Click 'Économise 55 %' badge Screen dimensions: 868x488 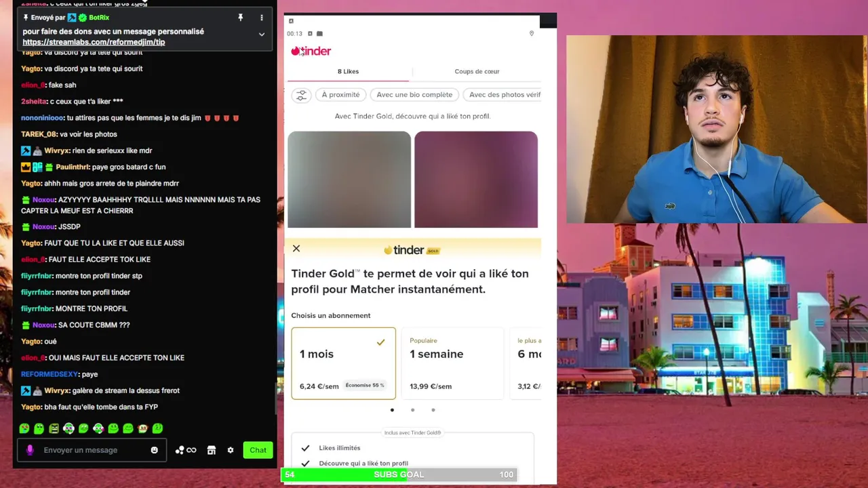pyautogui.click(x=365, y=385)
